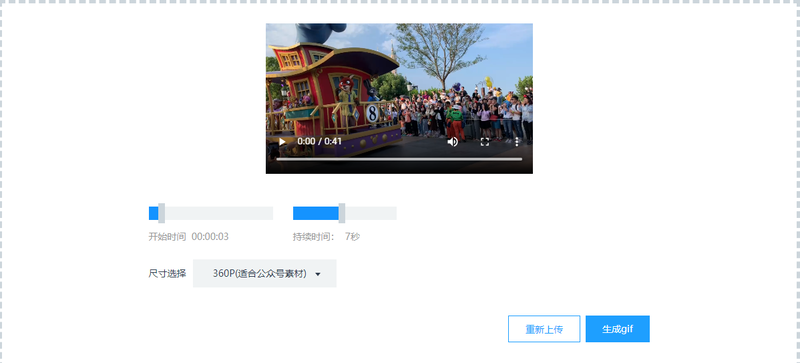Click the video progress bar
Image resolution: width=800 pixels, height=363 pixels.
(x=399, y=159)
